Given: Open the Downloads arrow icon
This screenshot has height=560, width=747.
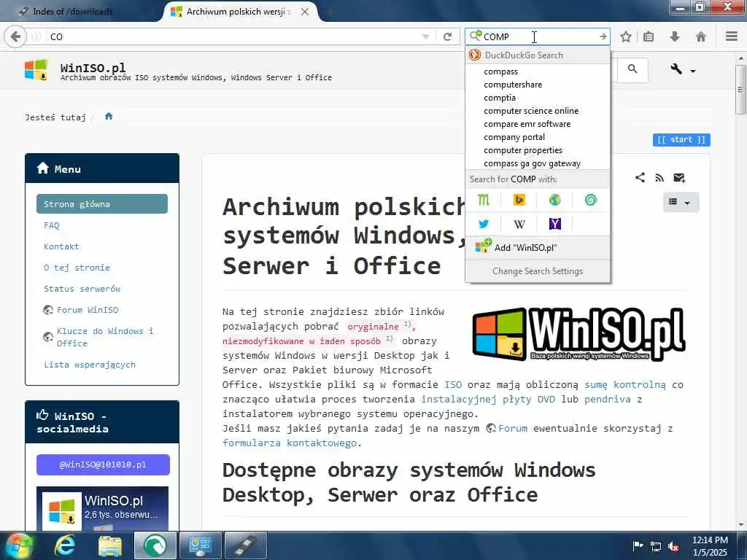Looking at the screenshot, I should pyautogui.click(x=675, y=36).
